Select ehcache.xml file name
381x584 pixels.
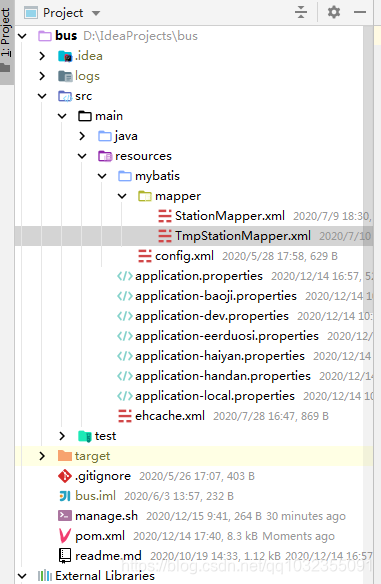click(x=170, y=416)
